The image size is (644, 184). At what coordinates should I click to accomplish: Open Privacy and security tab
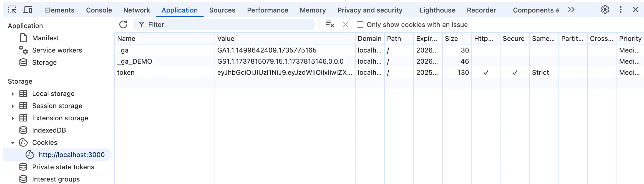tap(370, 10)
